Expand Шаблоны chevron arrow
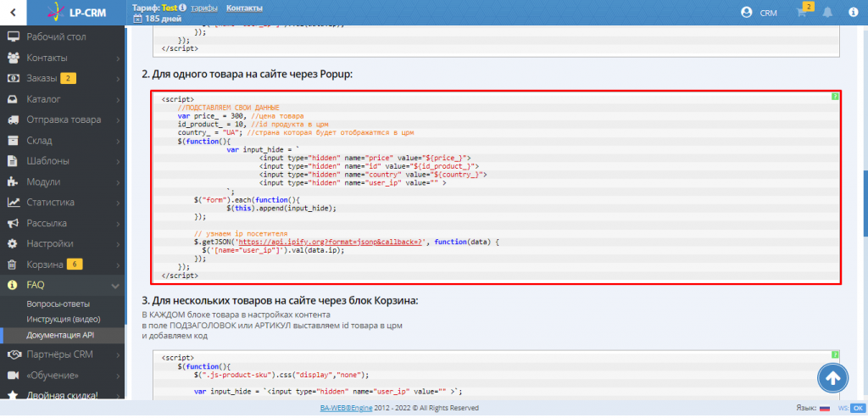Image resolution: width=868 pixels, height=418 pixels. (118, 162)
